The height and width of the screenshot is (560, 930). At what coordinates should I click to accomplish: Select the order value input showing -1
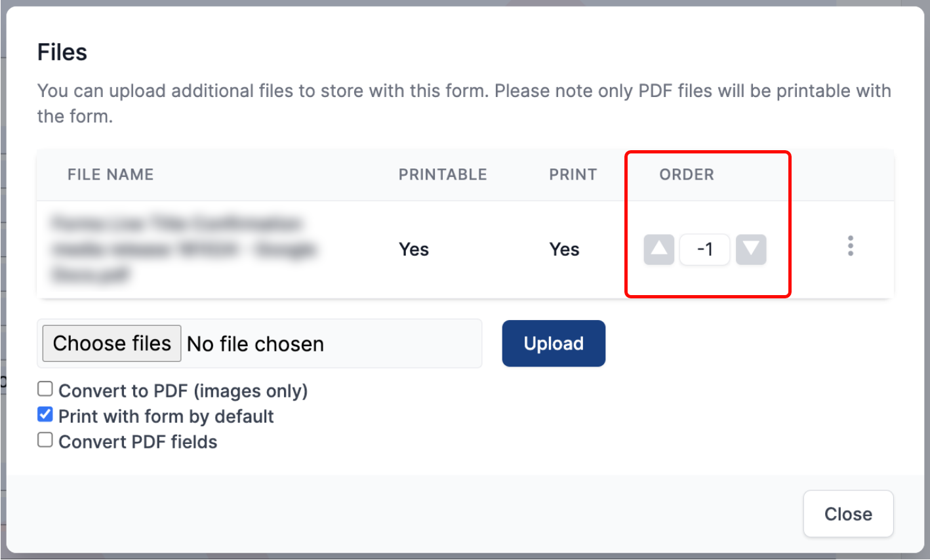(704, 249)
